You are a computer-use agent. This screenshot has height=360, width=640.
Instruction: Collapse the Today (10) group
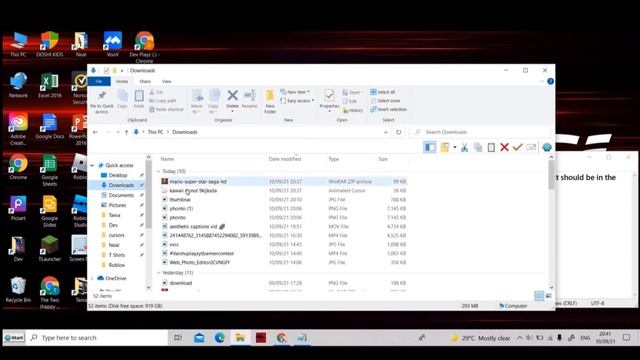pos(159,171)
